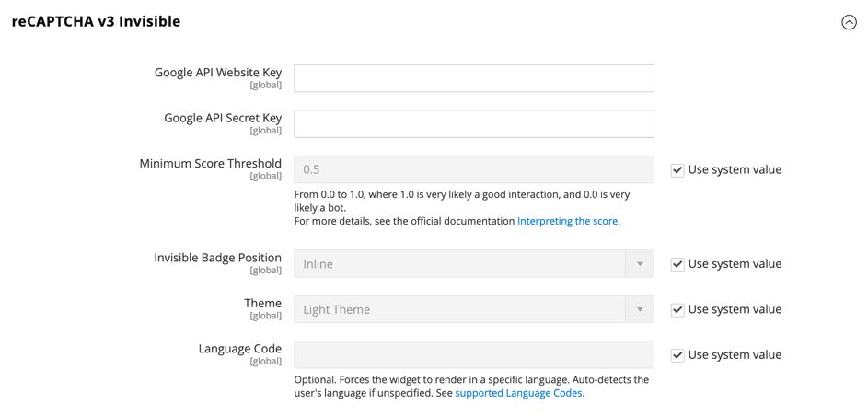Click the Invisible Badge Position dropdown arrow
The image size is (868, 416).
(640, 264)
